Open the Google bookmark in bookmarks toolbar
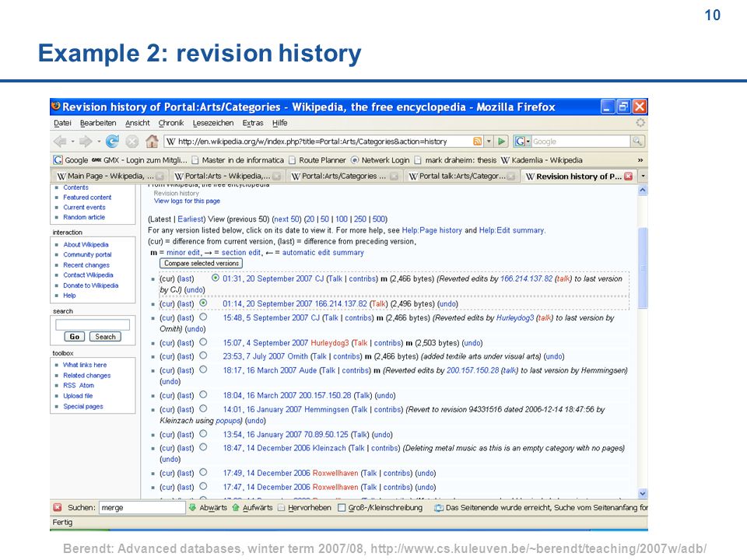The image size is (747, 560). pyautogui.click(x=71, y=160)
